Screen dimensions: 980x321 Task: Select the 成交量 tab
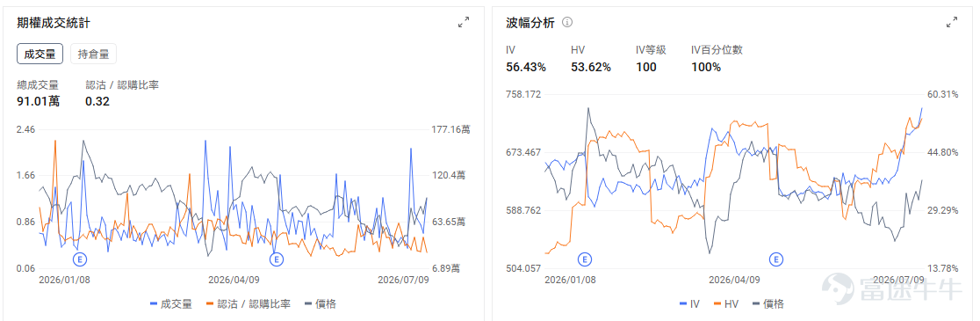point(40,54)
